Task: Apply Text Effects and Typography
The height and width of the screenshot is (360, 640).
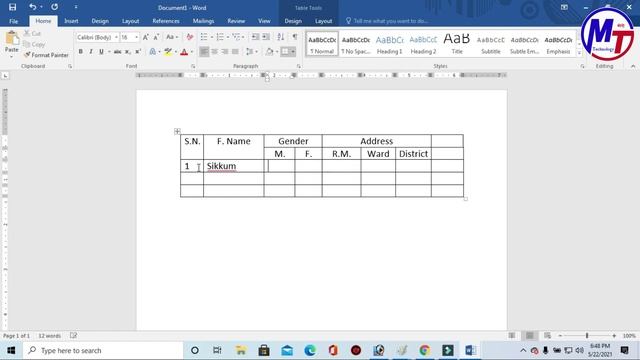Action: 153,51
